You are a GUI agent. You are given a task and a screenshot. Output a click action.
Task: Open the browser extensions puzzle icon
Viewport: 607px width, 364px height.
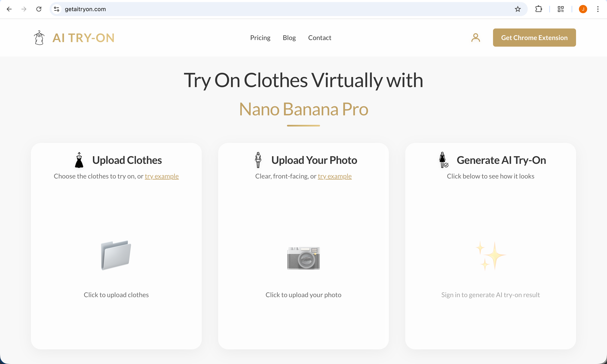pyautogui.click(x=539, y=9)
